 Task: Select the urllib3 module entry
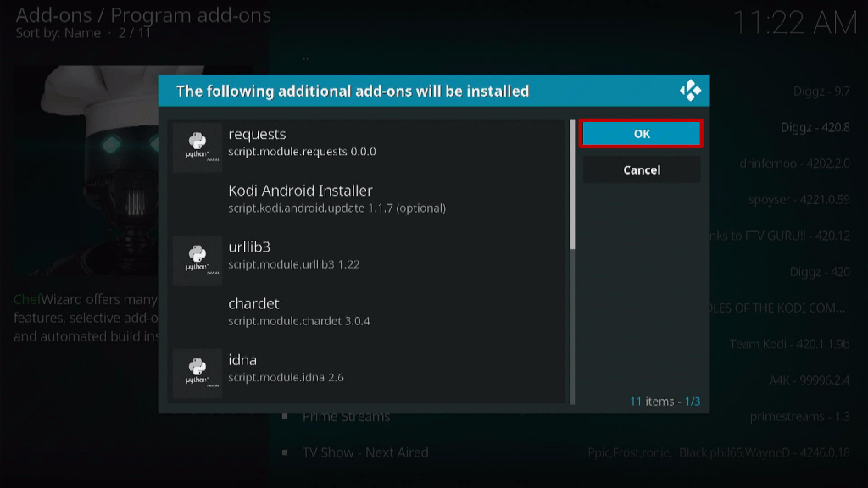pyautogui.click(x=367, y=260)
